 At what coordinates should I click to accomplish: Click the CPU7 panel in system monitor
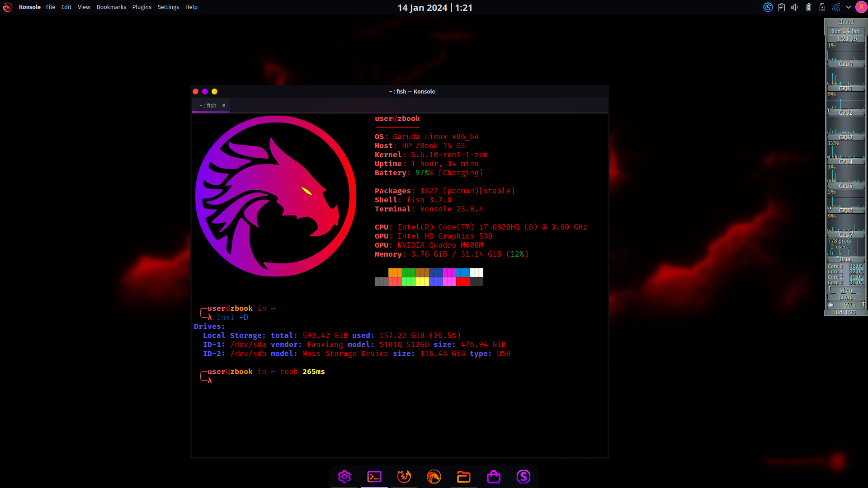tap(846, 227)
